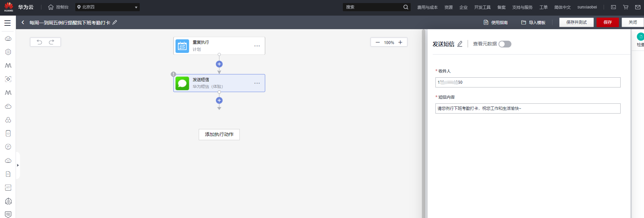This screenshot has width=644, height=218.
Task: Open the 开发工具 menu
Action: click(x=482, y=7)
